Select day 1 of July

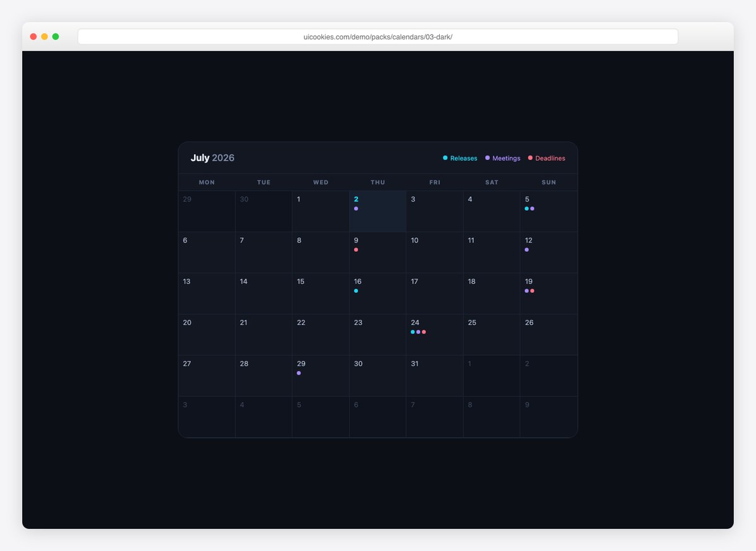click(x=321, y=212)
